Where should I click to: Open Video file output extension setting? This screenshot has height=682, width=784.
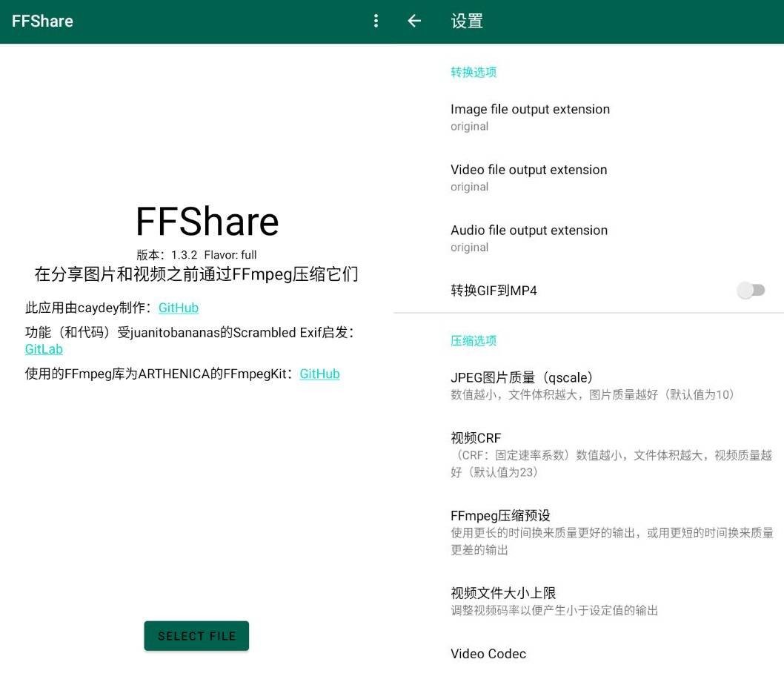coord(528,177)
